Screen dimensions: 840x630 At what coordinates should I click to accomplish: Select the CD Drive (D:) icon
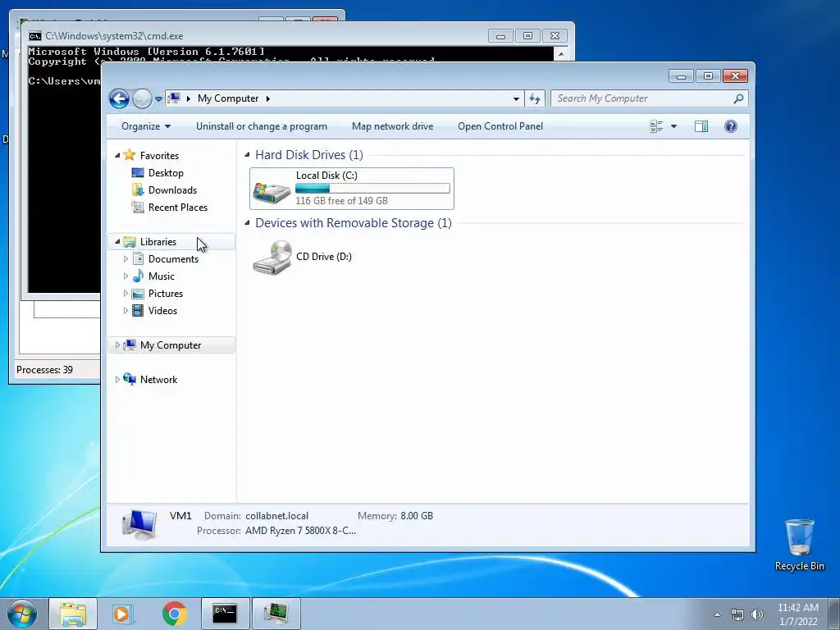tap(272, 257)
